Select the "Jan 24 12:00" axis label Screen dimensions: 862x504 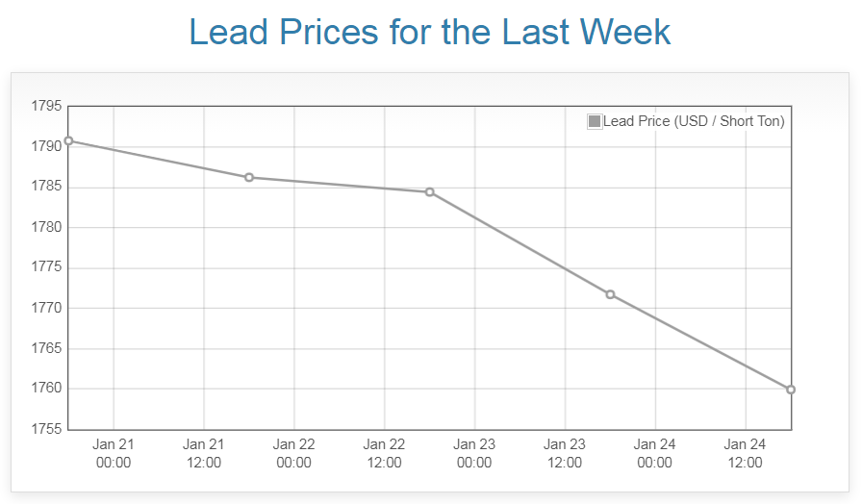click(746, 453)
